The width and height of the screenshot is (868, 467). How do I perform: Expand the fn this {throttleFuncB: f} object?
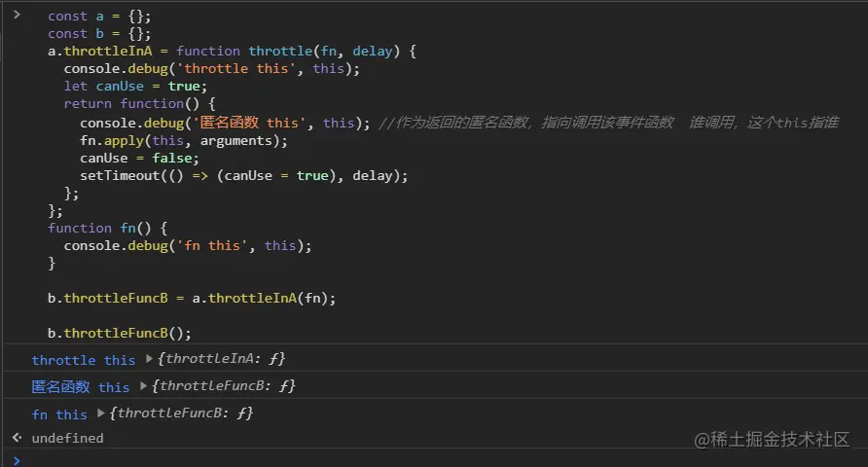[x=101, y=413]
